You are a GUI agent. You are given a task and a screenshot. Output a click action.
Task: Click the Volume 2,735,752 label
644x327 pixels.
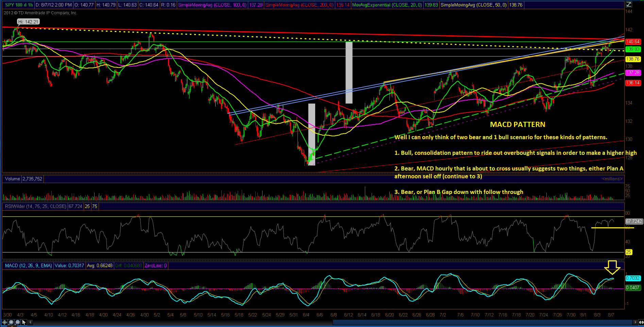point(23,179)
